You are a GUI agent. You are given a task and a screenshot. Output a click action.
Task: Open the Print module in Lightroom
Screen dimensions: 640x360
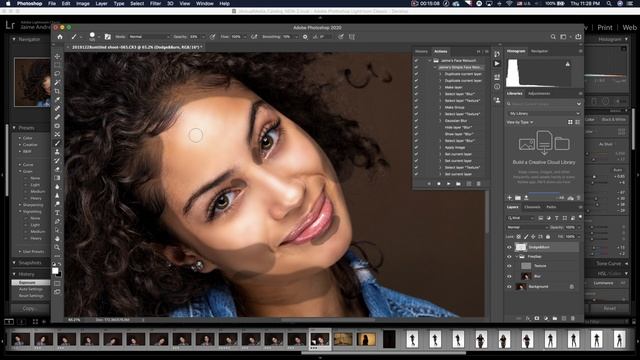pos(605,27)
